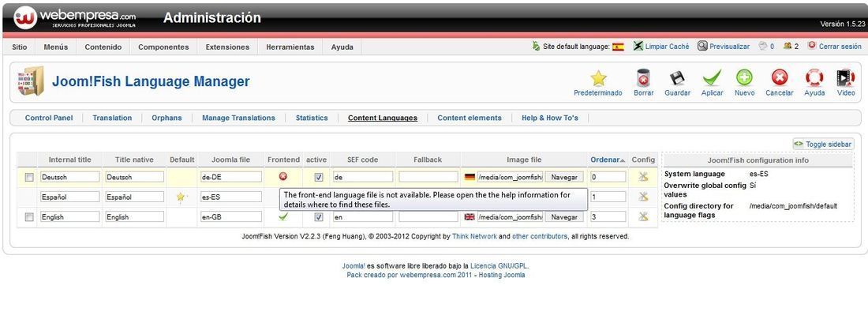Switch to the Translation tab
The height and width of the screenshot is (323, 868).
[x=112, y=118]
